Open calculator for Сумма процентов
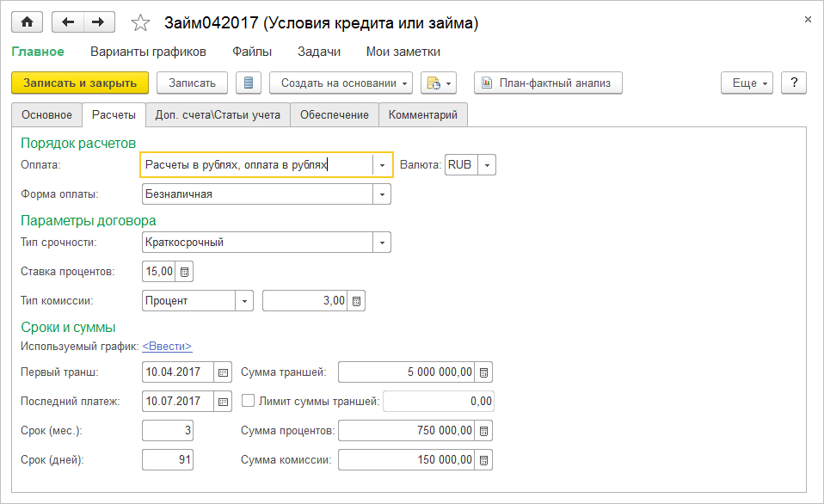The image size is (824, 504). point(484,431)
